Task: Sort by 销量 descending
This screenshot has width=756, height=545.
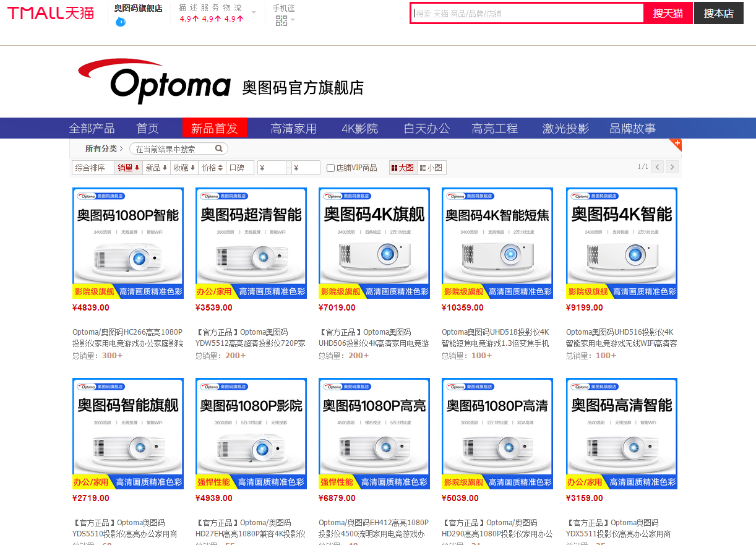Action: coord(129,168)
